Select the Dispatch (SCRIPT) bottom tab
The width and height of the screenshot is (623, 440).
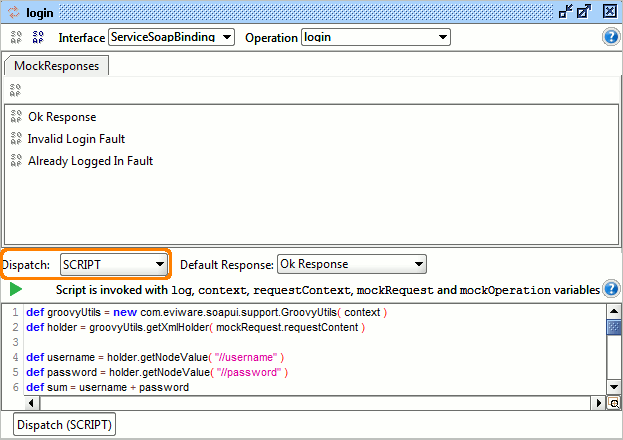click(64, 424)
